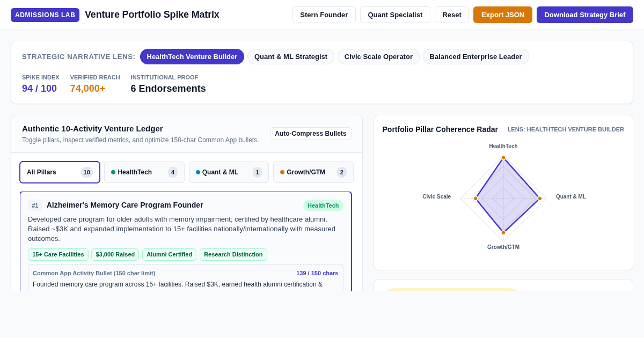Click the Portfolio Pillar Coherence Radar title
The width and height of the screenshot is (644, 338).
pyautogui.click(x=440, y=129)
